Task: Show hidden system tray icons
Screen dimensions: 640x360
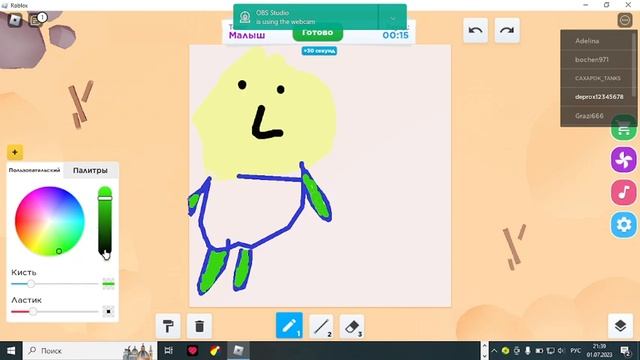Action: 494,351
